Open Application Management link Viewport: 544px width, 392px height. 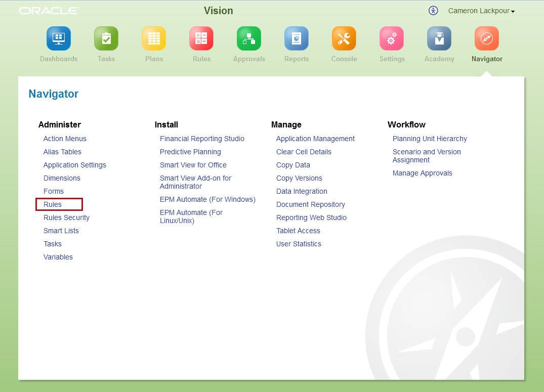pos(315,139)
